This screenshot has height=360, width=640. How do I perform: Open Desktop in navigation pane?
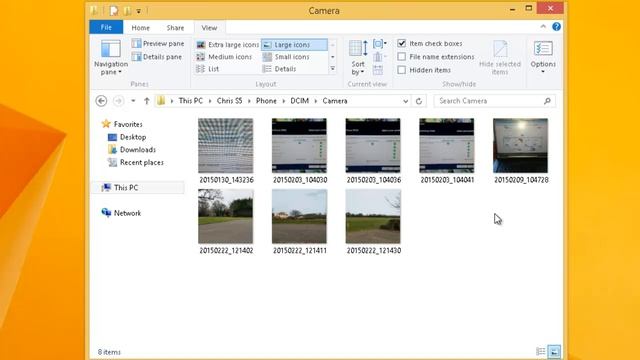coord(127,137)
